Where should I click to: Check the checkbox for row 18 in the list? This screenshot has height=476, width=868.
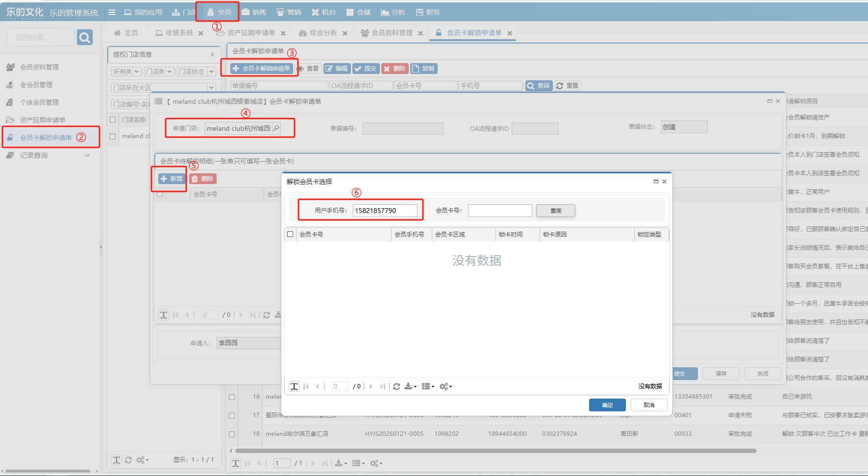[232, 434]
